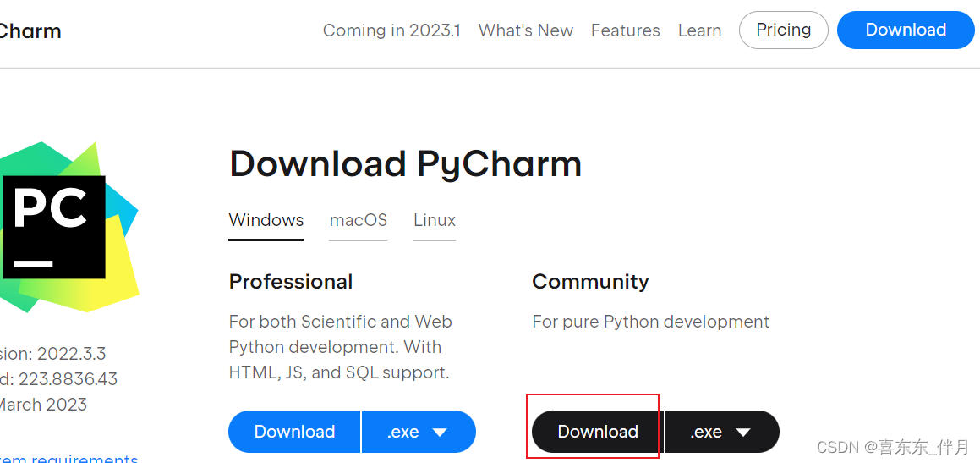Open the Coming in 2023.1 page
This screenshot has height=463, width=980.
(391, 30)
